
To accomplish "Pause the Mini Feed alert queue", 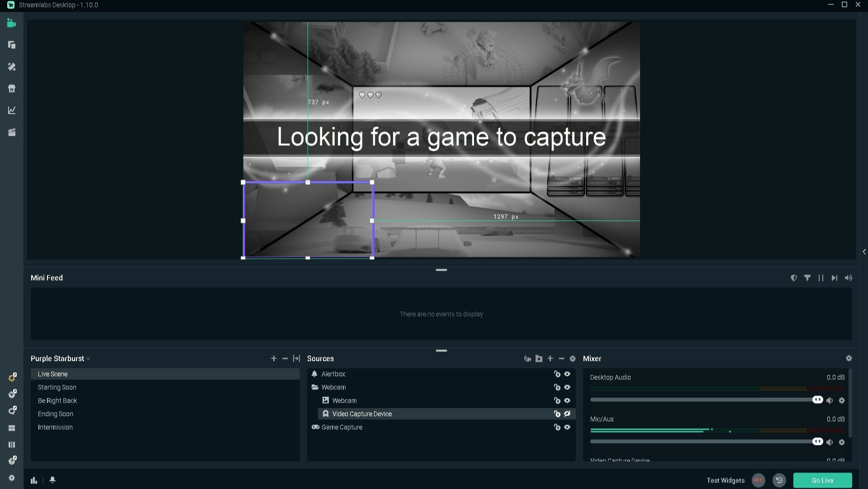I will (x=821, y=278).
